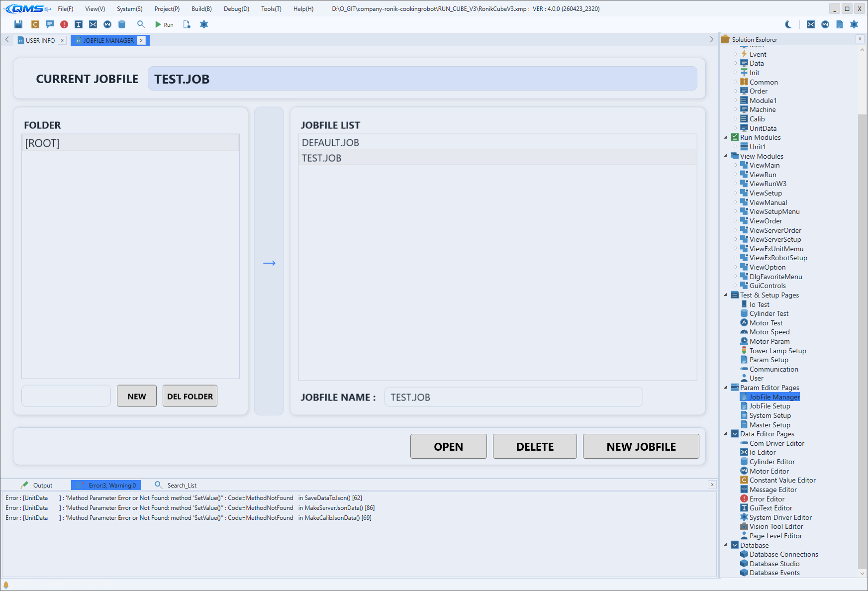Switch to the Output tab
Screen dimensions: 868x591
(x=37, y=485)
